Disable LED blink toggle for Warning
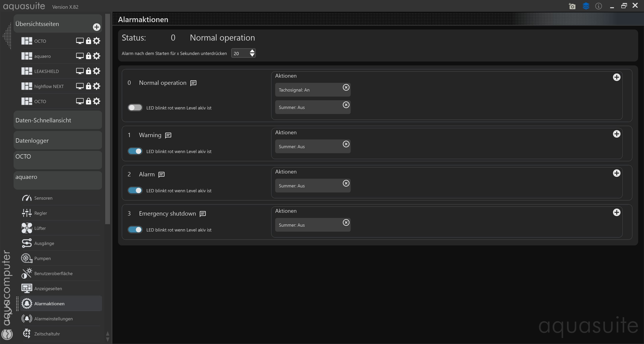 tap(135, 151)
